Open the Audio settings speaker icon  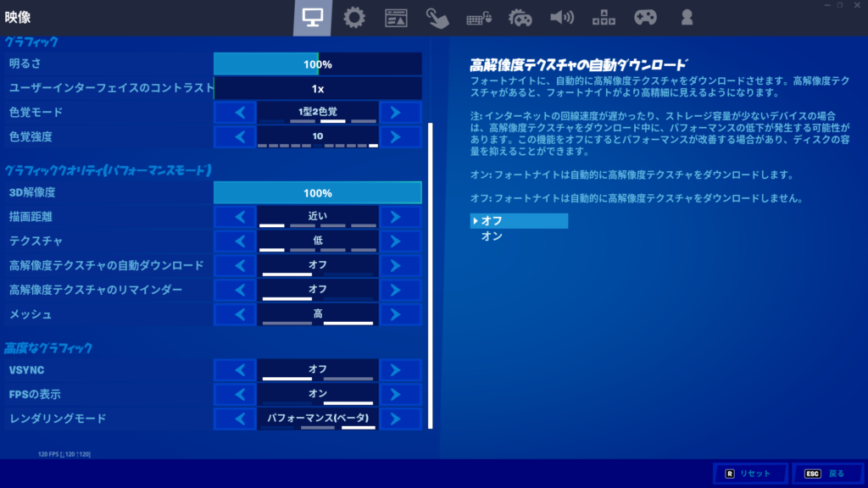click(562, 16)
